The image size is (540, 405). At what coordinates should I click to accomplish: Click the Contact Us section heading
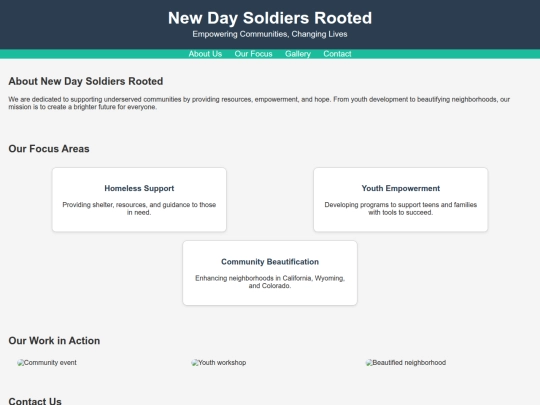[x=35, y=401]
